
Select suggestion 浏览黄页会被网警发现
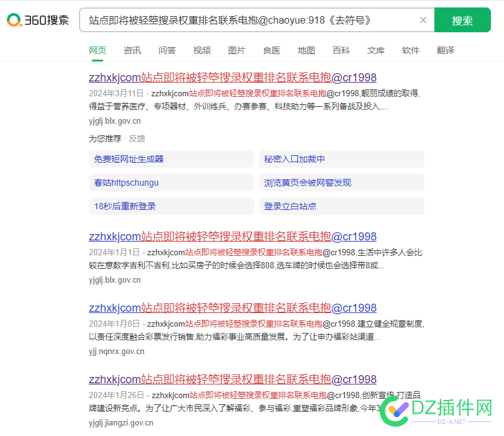(342, 183)
